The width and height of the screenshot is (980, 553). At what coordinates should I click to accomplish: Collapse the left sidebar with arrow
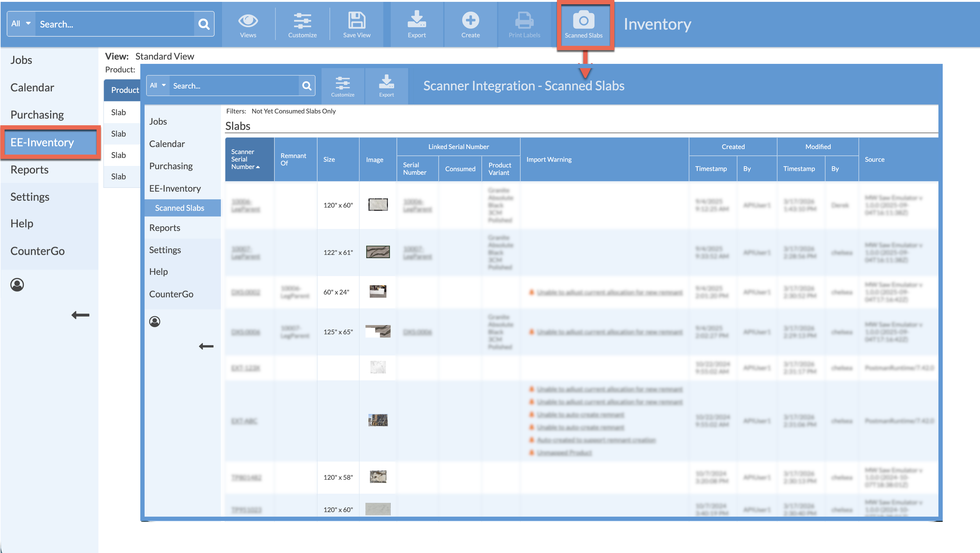[x=80, y=315]
